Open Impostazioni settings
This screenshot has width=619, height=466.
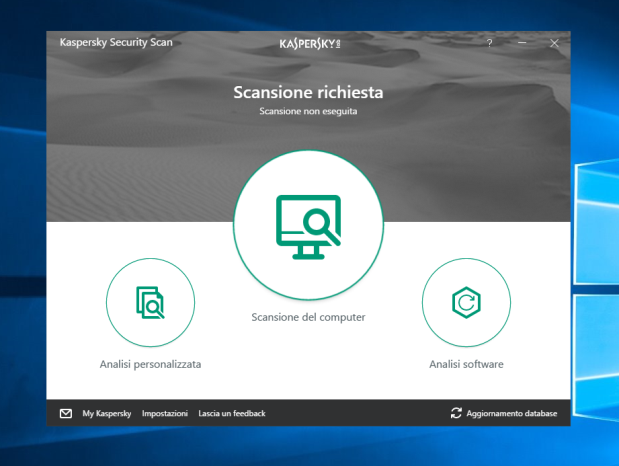[x=165, y=413]
